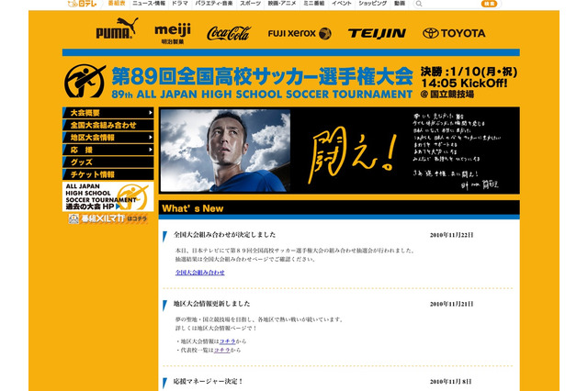
Task: Focus the site search input field
Action: point(451,4)
